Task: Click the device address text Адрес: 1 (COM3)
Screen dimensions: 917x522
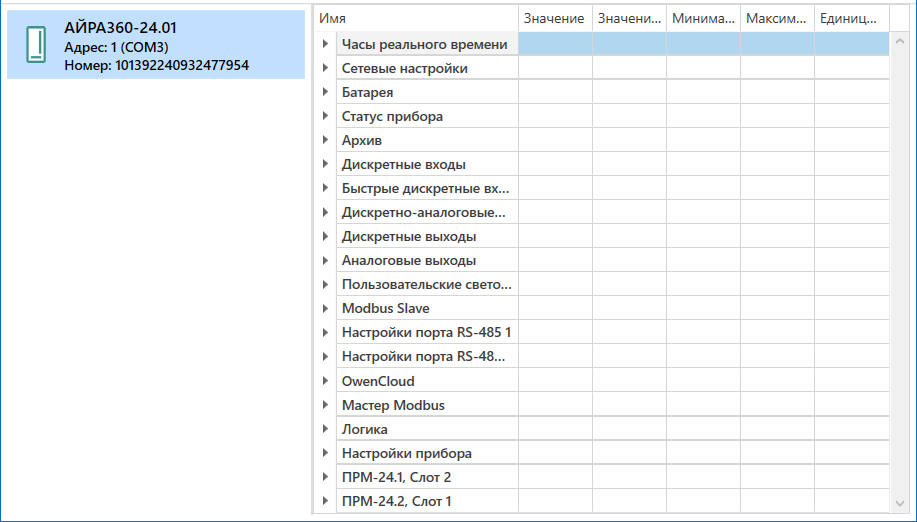Action: (116, 47)
